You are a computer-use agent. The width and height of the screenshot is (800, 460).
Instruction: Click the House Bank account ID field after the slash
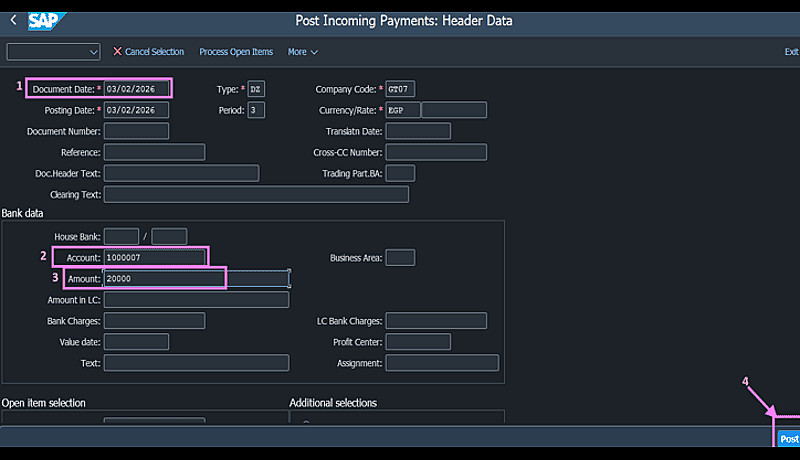[169, 237]
